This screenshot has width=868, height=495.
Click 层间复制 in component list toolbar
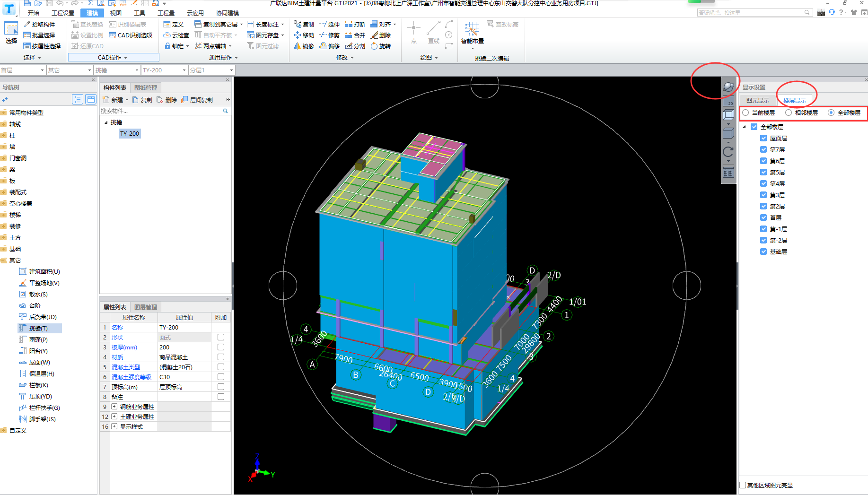click(x=197, y=100)
